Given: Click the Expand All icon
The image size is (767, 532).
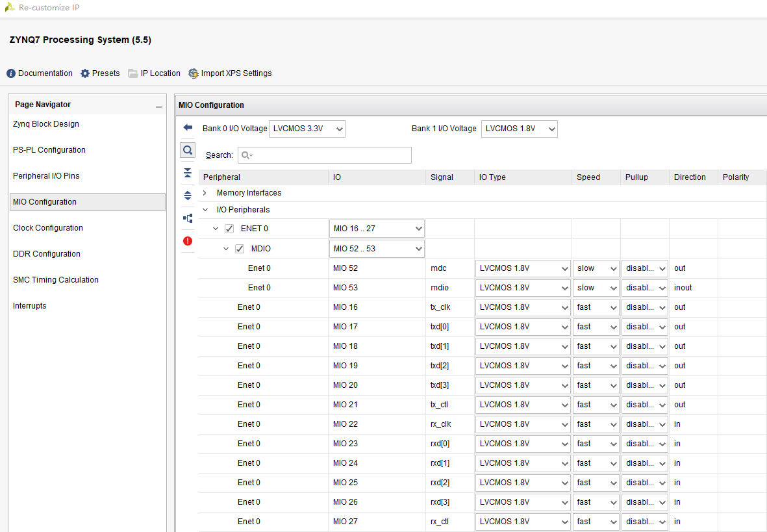Looking at the screenshot, I should coord(188,196).
